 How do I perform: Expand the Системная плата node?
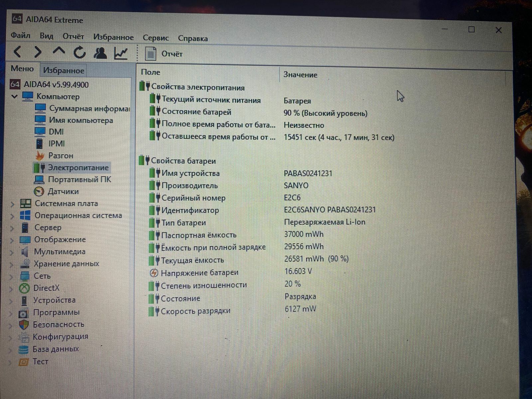point(13,204)
